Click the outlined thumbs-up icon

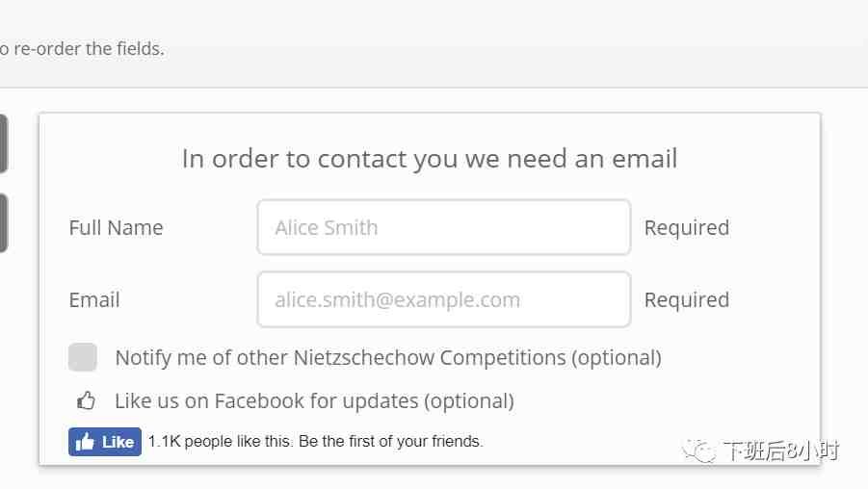point(86,400)
